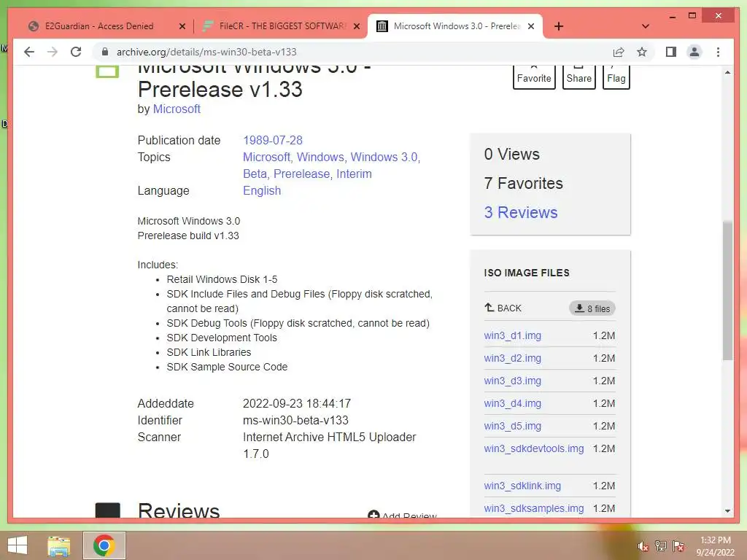Image resolution: width=747 pixels, height=560 pixels.
Task: Open the tab search chevron
Action: point(645,26)
